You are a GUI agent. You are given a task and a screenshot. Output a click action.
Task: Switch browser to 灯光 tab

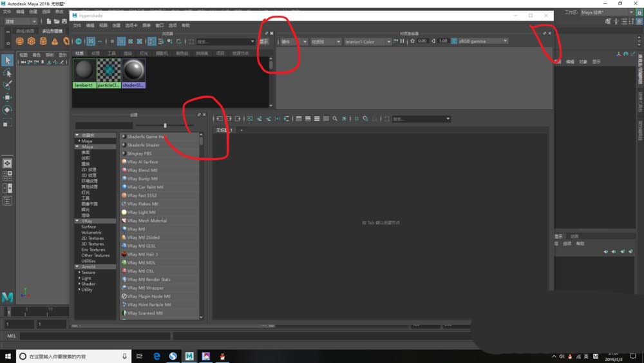[144, 54]
